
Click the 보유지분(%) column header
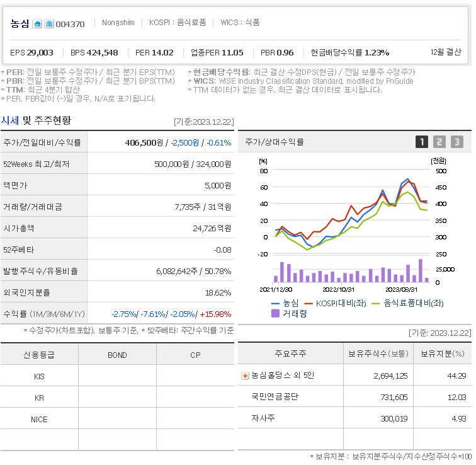coord(442,353)
